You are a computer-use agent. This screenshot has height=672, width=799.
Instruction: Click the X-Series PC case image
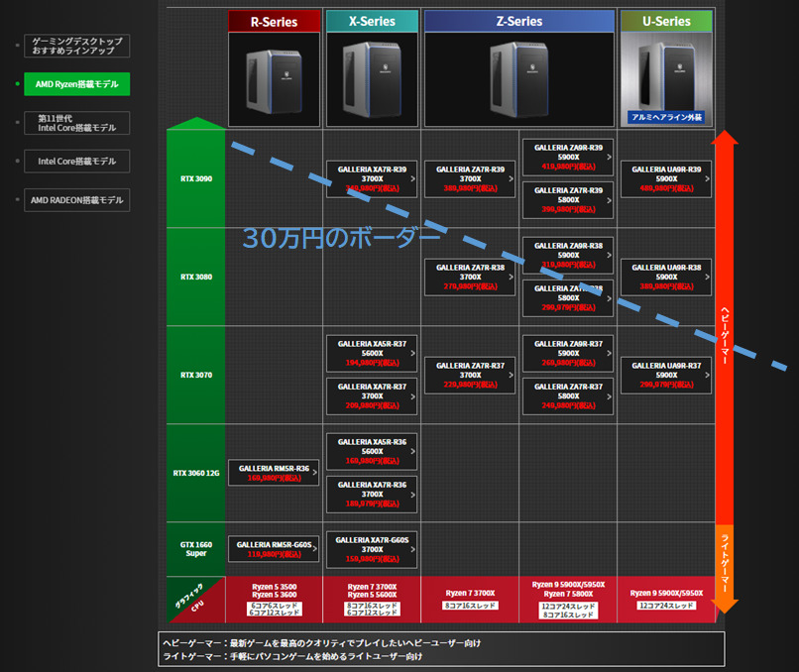[372, 79]
